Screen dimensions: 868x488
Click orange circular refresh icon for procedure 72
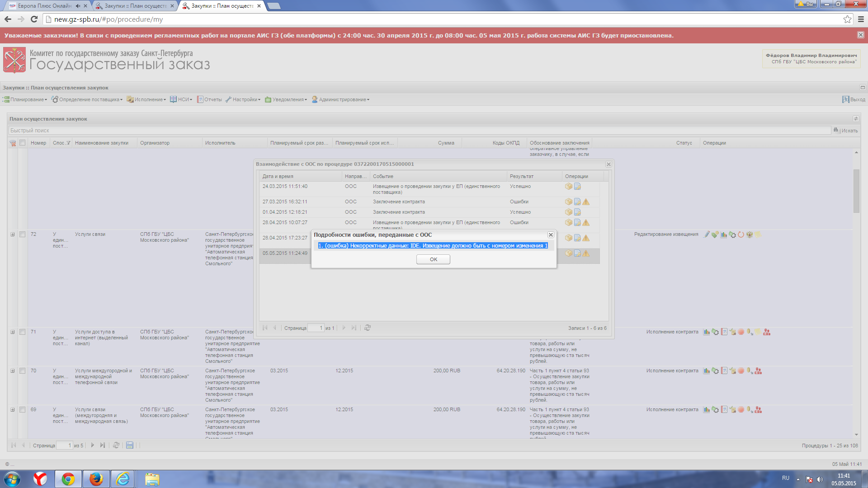[741, 235]
